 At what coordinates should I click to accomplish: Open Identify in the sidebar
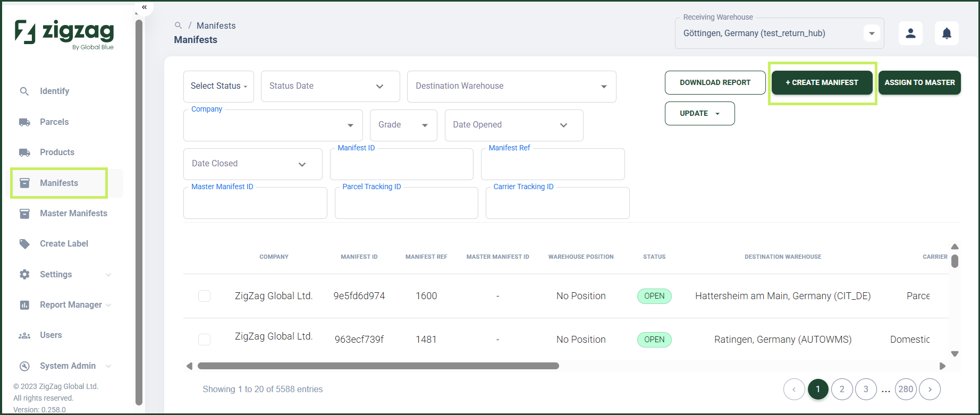point(54,91)
